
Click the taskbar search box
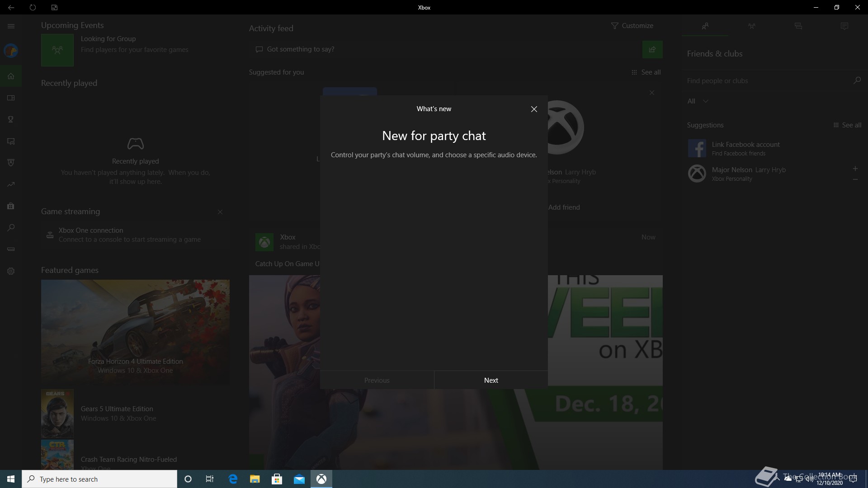pos(99,479)
